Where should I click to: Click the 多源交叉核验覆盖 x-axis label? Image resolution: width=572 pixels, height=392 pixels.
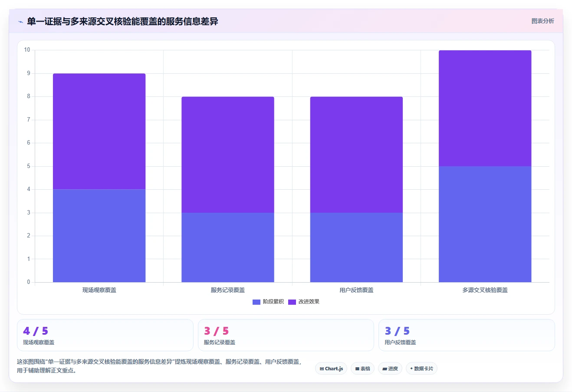485,290
